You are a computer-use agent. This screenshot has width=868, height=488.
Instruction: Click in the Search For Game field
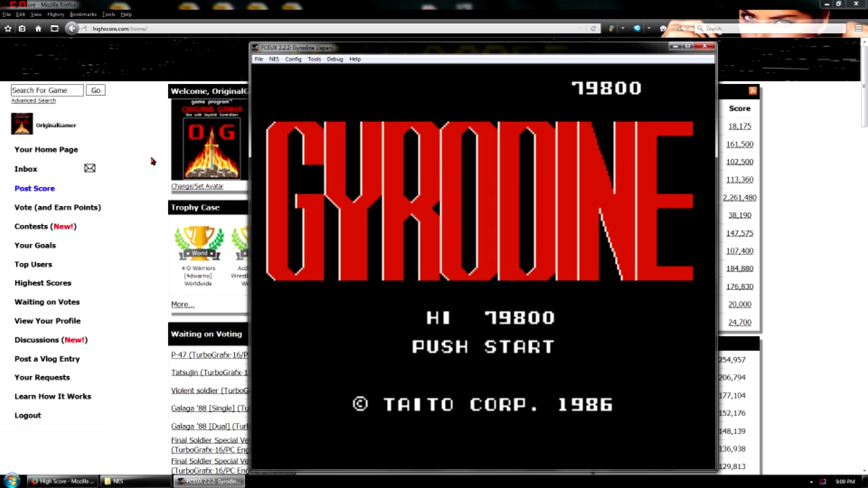pos(47,90)
